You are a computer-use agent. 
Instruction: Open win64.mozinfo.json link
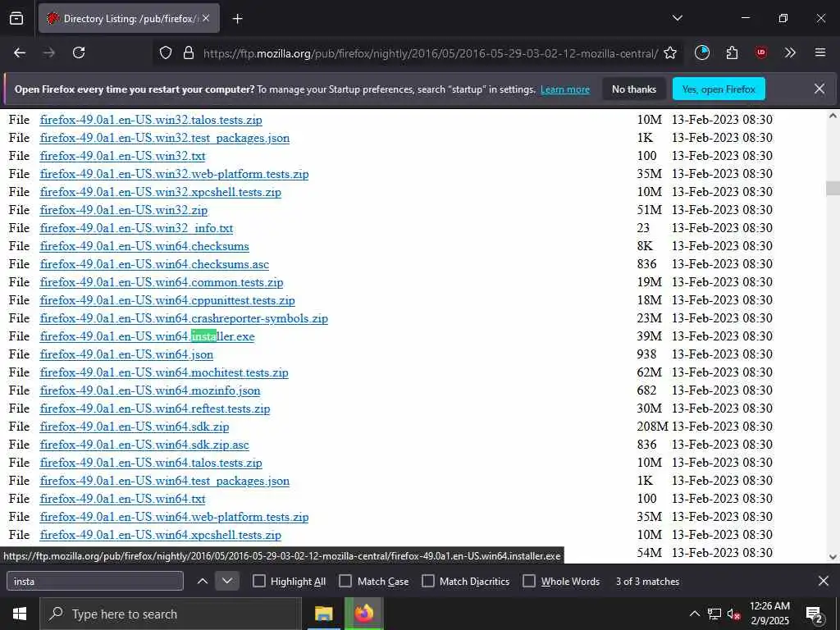click(x=150, y=390)
